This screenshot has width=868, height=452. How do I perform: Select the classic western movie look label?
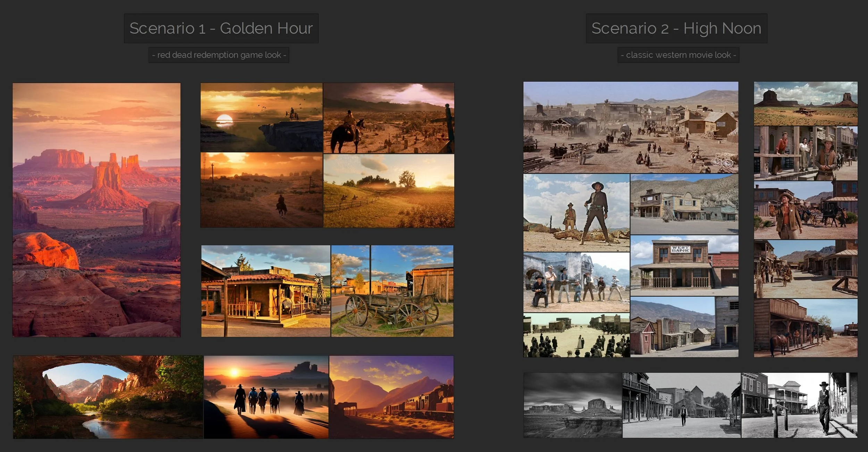point(678,55)
